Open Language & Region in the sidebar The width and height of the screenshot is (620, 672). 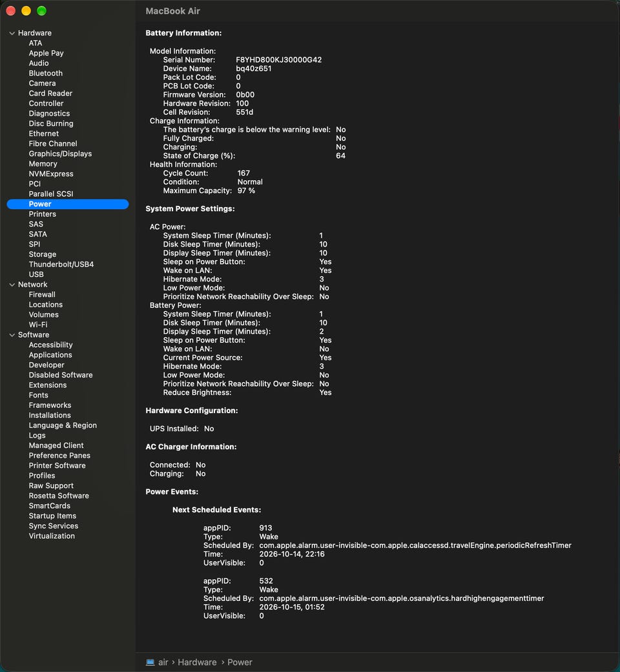pyautogui.click(x=63, y=425)
